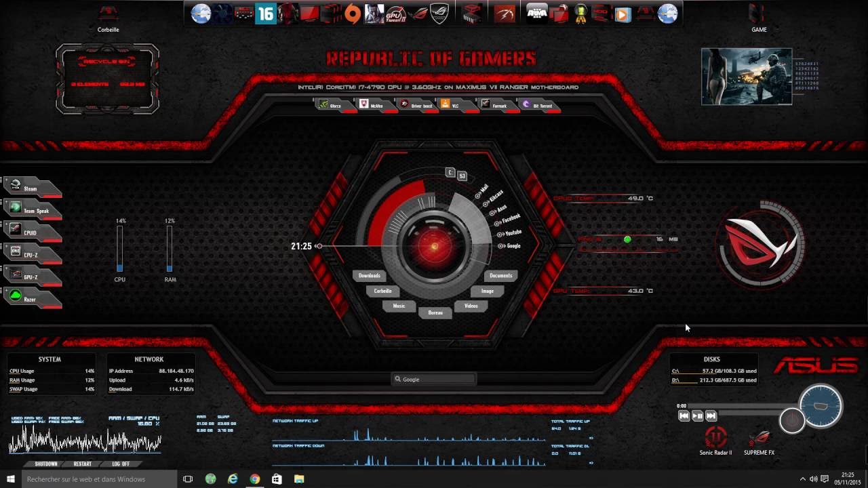Toggle the round power button widget

[x=792, y=420]
